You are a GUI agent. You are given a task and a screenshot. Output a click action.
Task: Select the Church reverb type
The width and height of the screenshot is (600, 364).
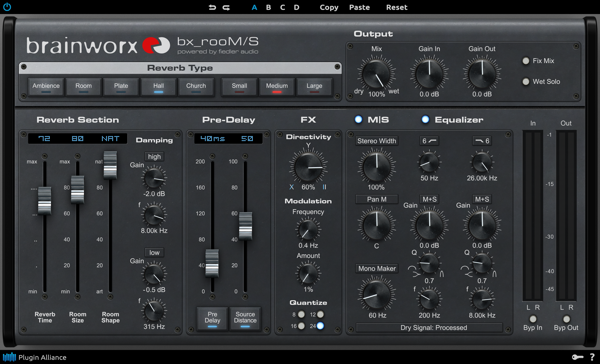tap(196, 87)
